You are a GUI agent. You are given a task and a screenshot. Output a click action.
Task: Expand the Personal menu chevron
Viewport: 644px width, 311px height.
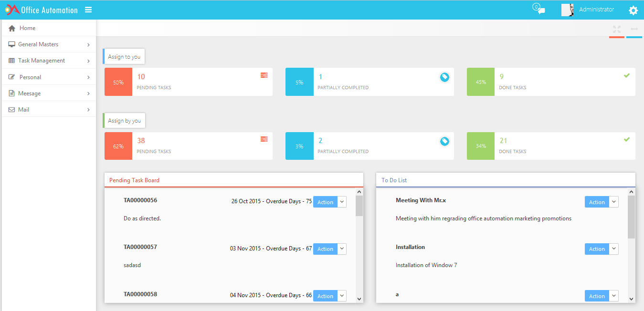[89, 77]
